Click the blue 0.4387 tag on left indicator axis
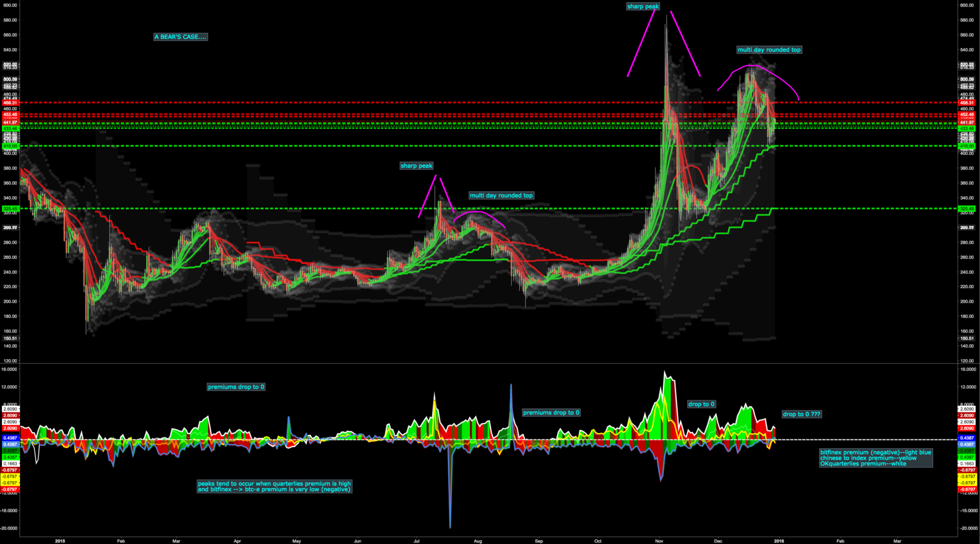The width and height of the screenshot is (980, 544). click(x=10, y=438)
